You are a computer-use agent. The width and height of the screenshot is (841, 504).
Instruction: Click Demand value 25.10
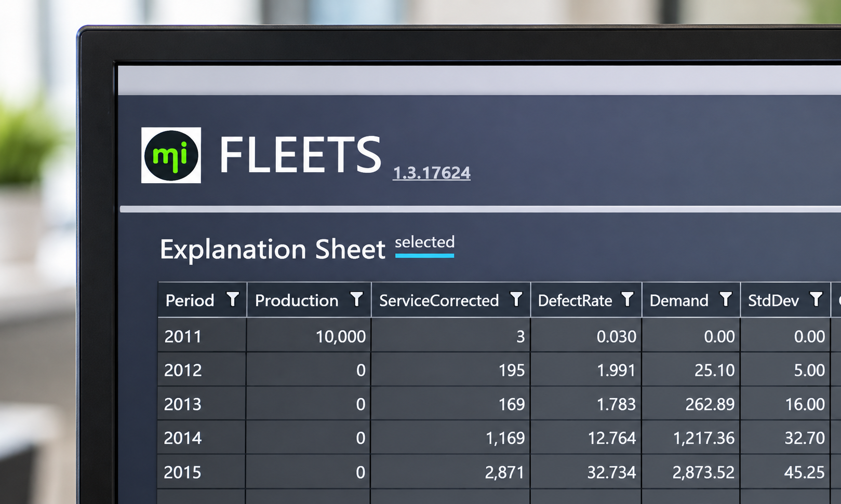click(x=715, y=370)
